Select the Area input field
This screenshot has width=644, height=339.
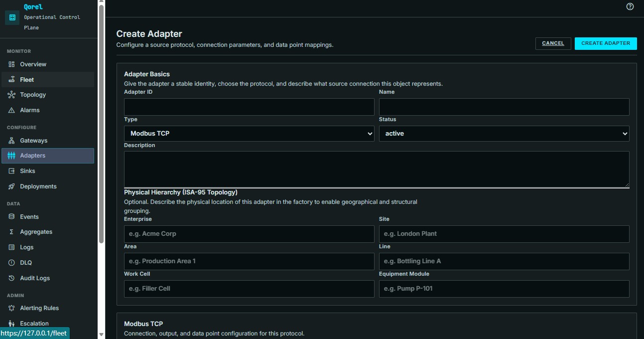click(x=249, y=261)
